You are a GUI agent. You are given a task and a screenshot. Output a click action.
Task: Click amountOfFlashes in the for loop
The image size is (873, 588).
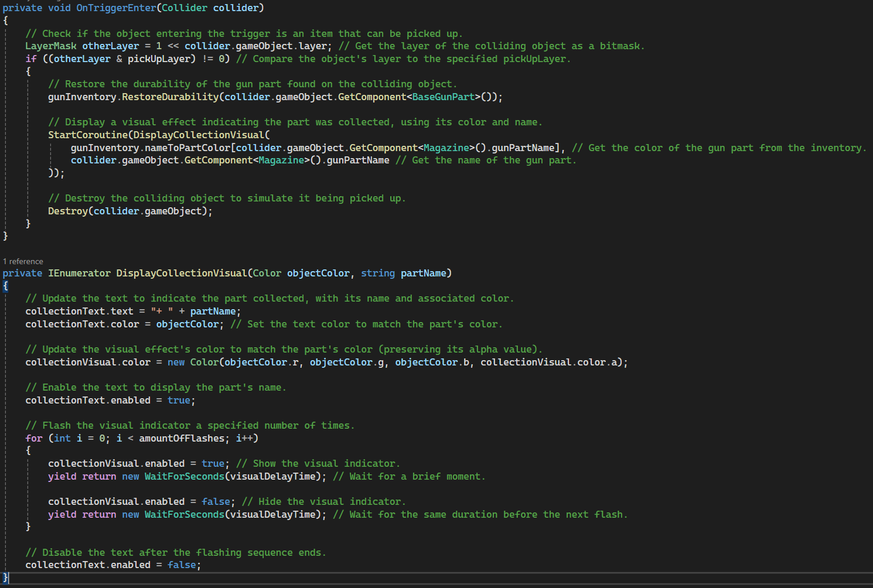182,438
